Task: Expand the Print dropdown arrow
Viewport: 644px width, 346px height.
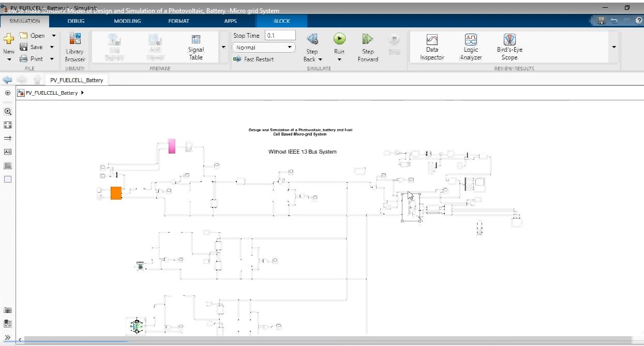Action: [52, 59]
